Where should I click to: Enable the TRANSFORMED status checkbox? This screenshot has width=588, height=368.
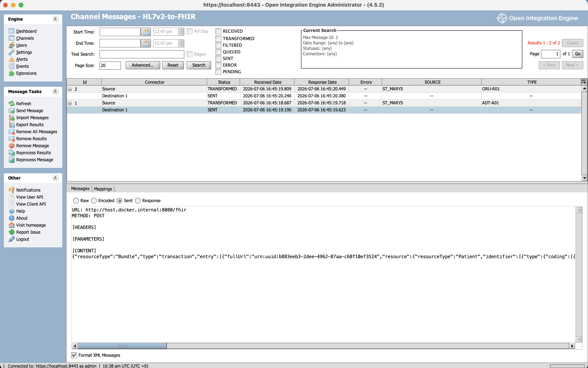click(218, 39)
